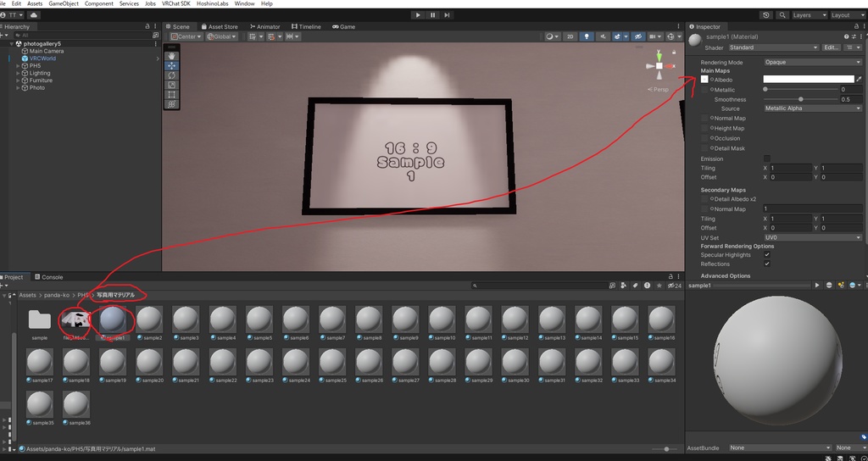
Task: Click the white Albedo color field
Action: click(809, 80)
